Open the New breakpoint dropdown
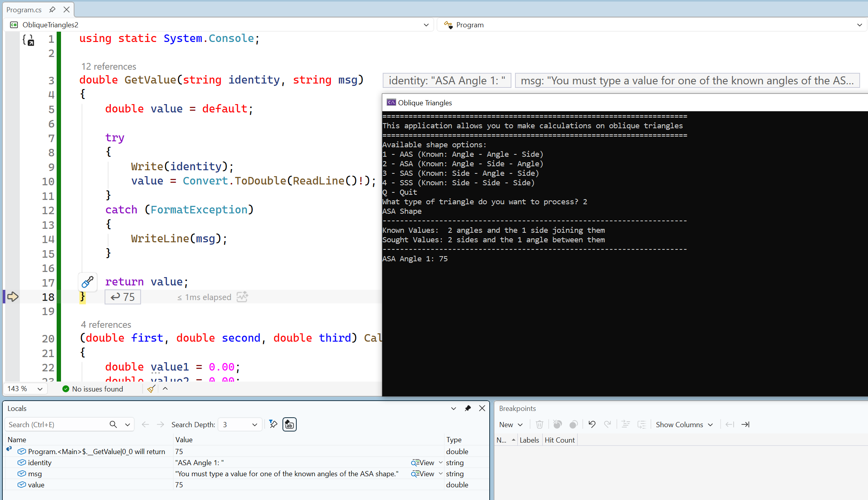 pos(511,424)
